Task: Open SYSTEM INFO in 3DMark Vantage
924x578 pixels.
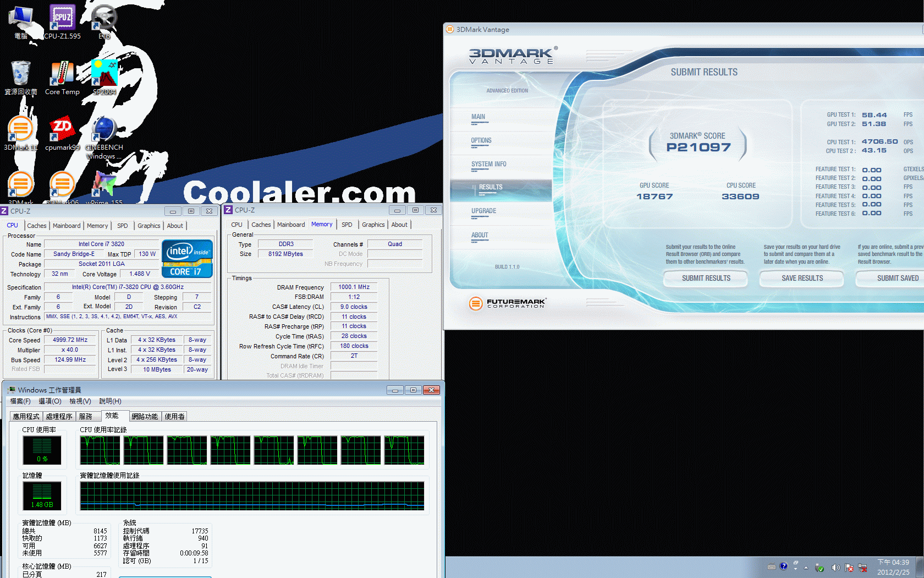Action: click(x=488, y=165)
